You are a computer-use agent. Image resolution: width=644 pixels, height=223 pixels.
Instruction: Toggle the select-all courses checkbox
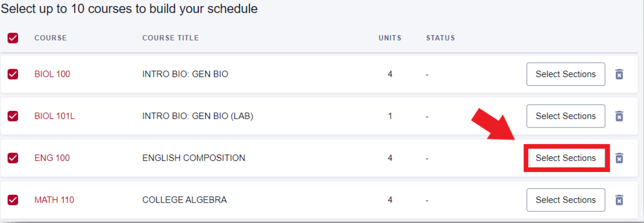click(x=13, y=38)
